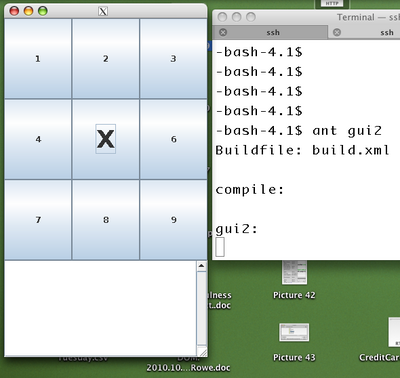Image resolution: width=400 pixels, height=378 pixels.
Task: Click the Terminal window's zoom button
Action: 251,17
